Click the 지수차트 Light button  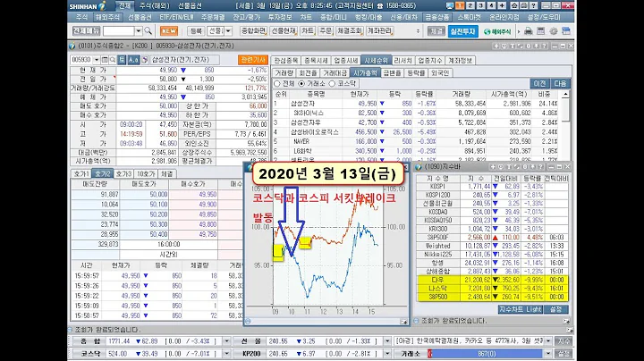521,309
